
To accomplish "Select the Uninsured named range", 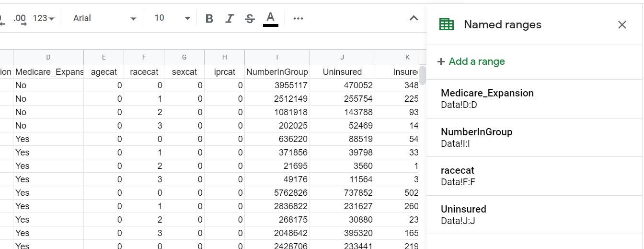I will pos(534,215).
